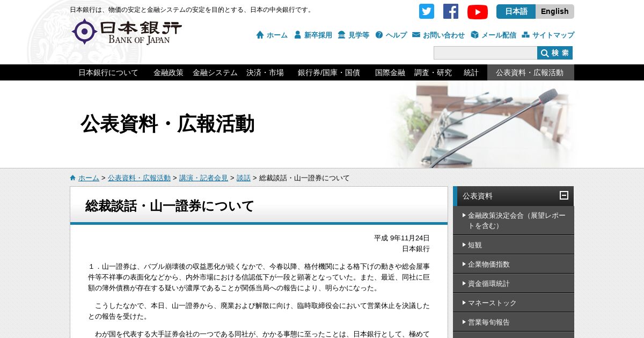
Task: Switch language to 日本語
Action: pyautogui.click(x=516, y=11)
